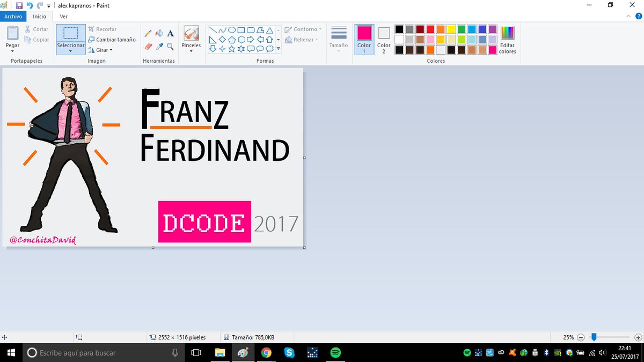This screenshot has height=362, width=644.
Task: Open the Contorno outline dropdown
Action: click(303, 29)
